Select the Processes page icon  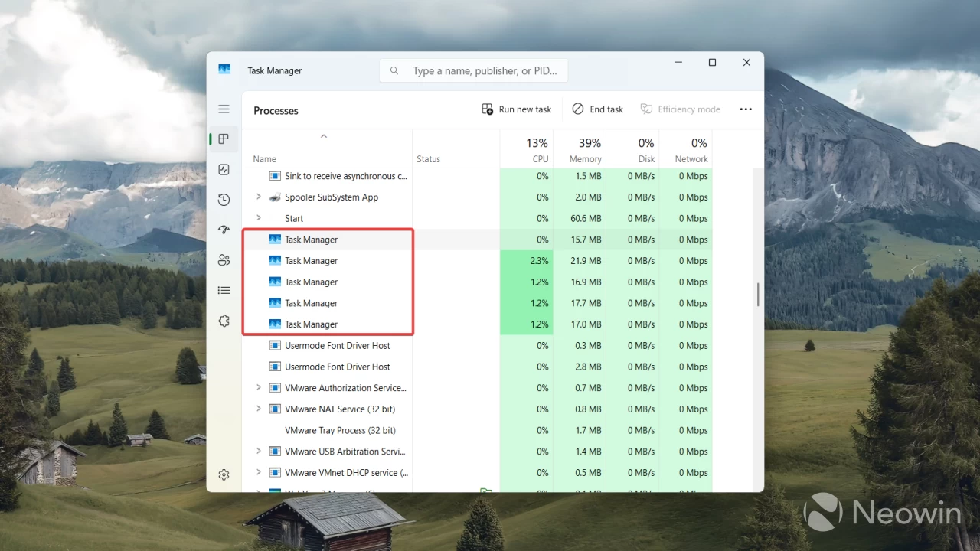[224, 139]
